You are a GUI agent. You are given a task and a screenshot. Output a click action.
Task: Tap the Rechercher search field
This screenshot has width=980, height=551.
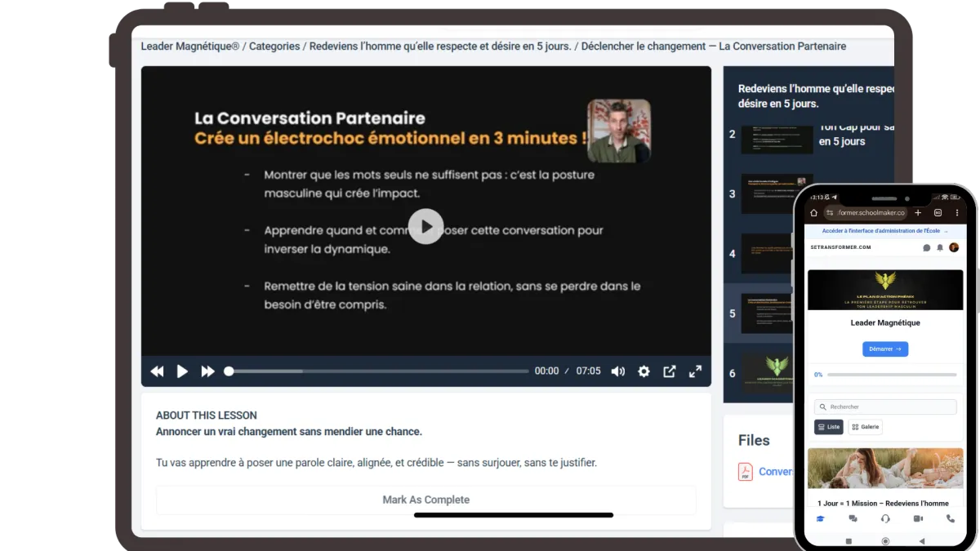885,407
